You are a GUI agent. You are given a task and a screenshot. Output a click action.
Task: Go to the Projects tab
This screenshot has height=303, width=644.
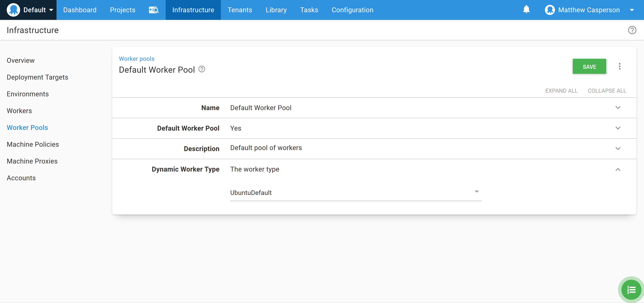click(122, 10)
